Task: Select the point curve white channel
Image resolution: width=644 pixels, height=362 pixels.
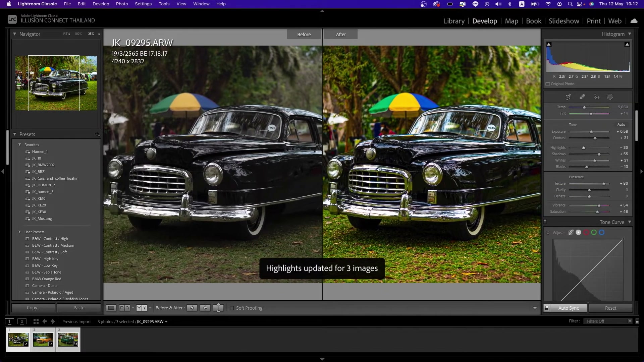Action: [x=579, y=232]
